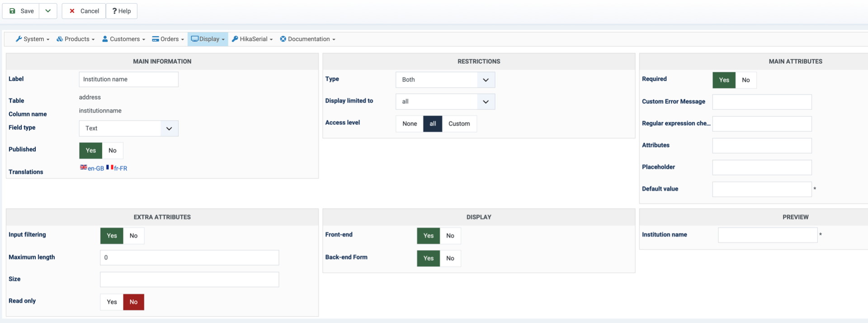Click the red Cancel X icon
The height and width of the screenshot is (323, 868).
click(72, 11)
